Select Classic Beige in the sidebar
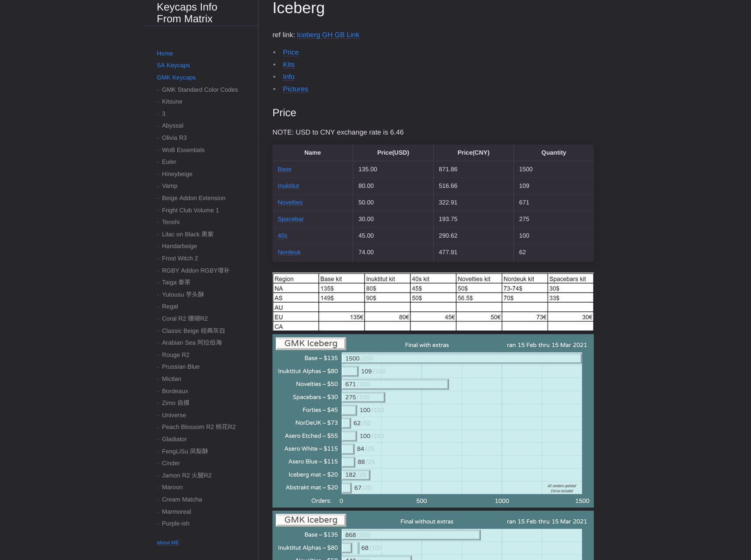Screen dimensions: 751x560 click(193, 331)
